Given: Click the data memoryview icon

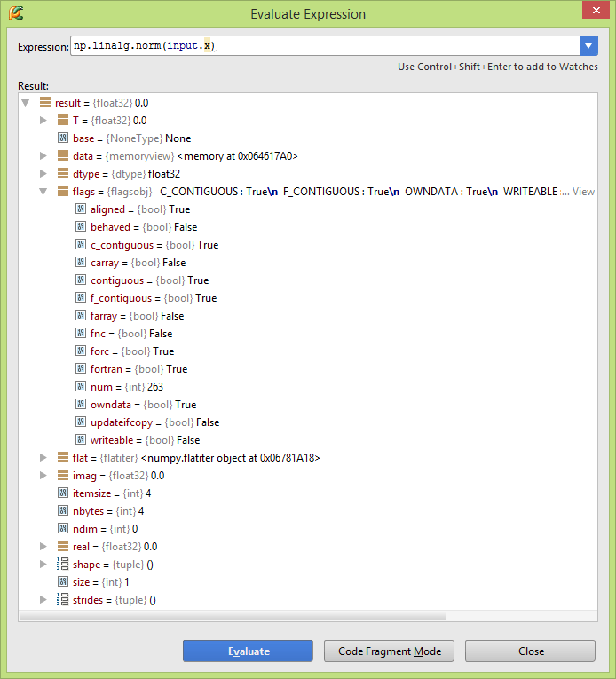Looking at the screenshot, I should point(63,155).
